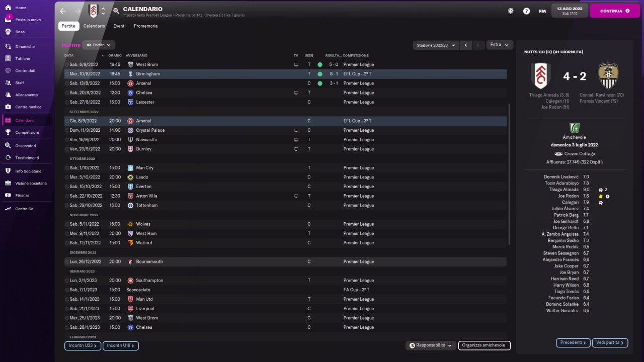The width and height of the screenshot is (644, 362).
Task: Open the Competizioni trophy icon
Action: coord(8,132)
